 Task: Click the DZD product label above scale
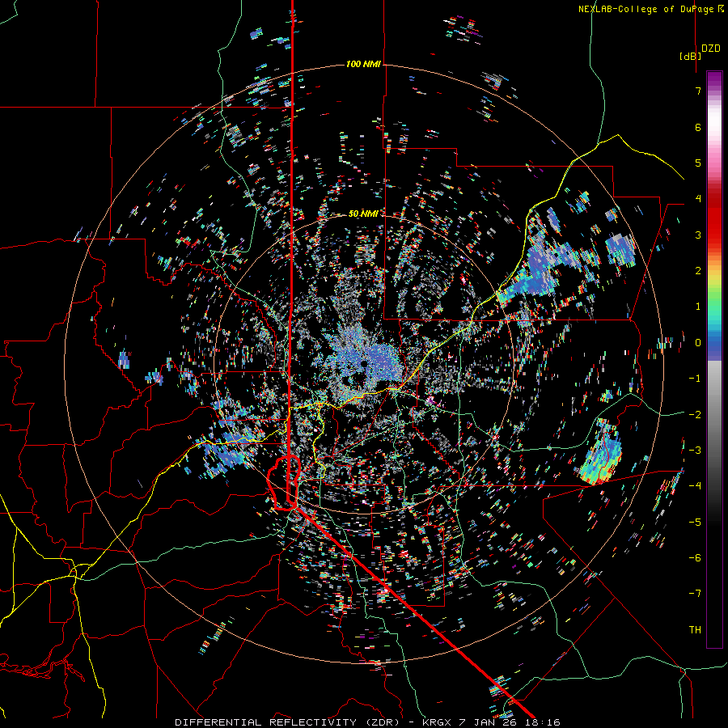[x=711, y=49]
